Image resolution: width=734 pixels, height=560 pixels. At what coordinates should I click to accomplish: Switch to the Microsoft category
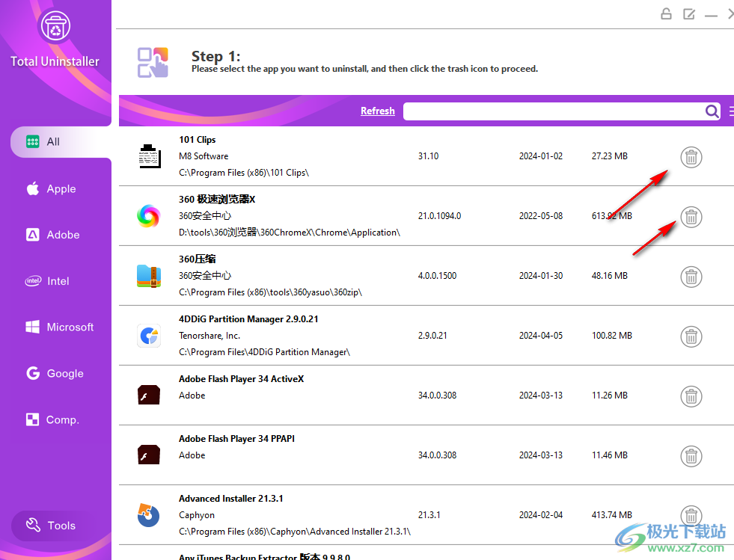(60, 327)
